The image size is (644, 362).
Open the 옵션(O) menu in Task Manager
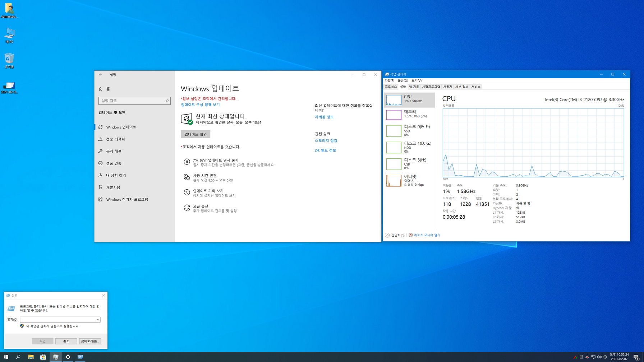point(402,80)
